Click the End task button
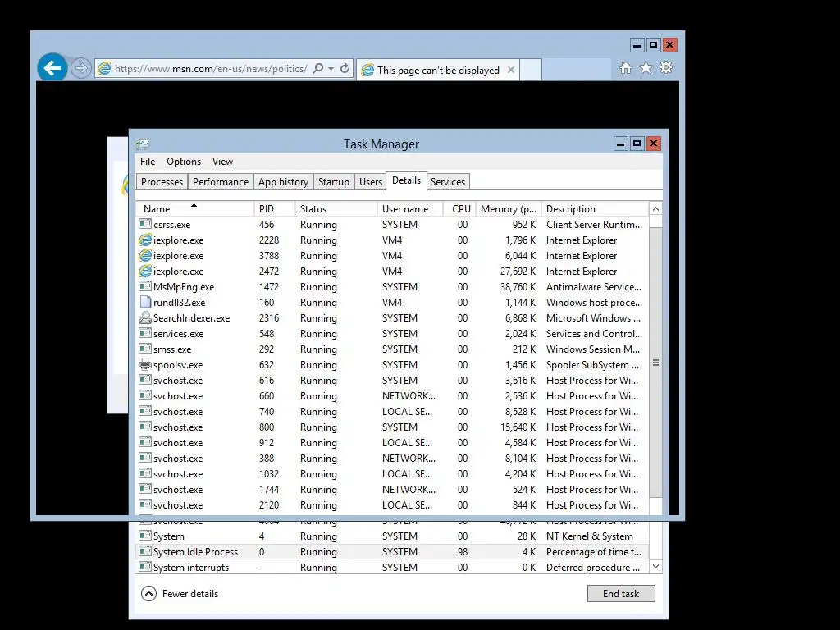This screenshot has height=630, width=840. click(621, 594)
